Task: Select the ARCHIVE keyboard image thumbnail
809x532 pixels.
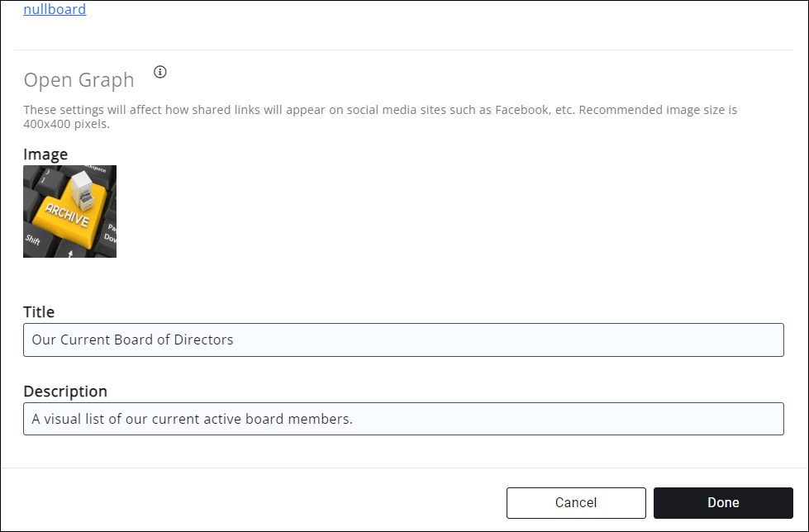Action: [x=69, y=211]
